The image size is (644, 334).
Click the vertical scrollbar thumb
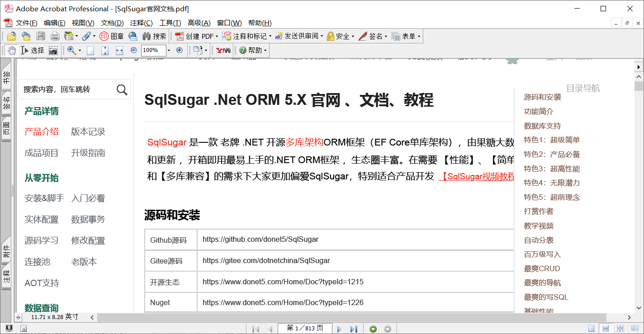pos(639,86)
